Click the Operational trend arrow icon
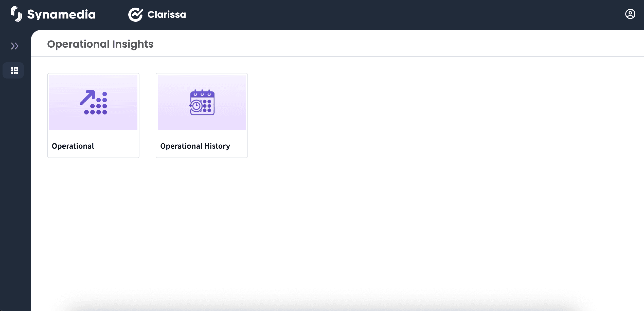 point(87,98)
